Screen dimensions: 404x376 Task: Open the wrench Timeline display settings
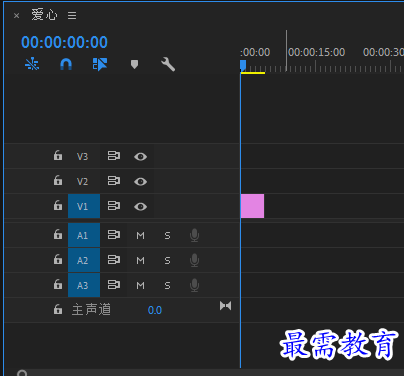[168, 64]
